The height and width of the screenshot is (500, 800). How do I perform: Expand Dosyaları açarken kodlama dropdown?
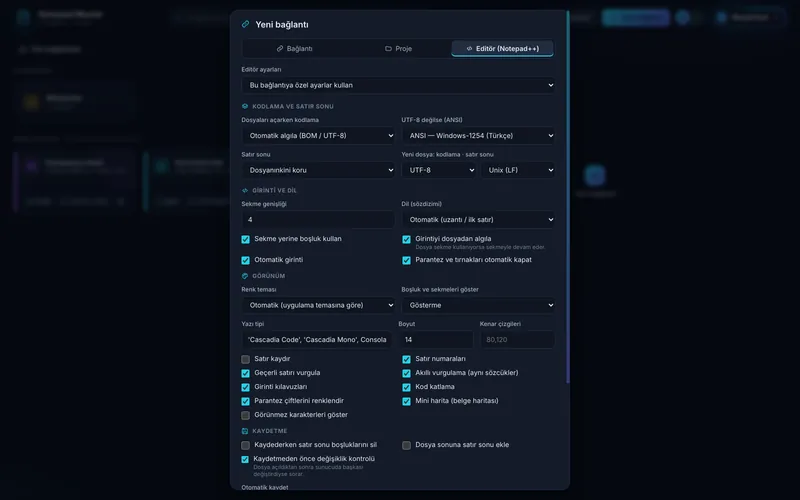click(x=318, y=136)
